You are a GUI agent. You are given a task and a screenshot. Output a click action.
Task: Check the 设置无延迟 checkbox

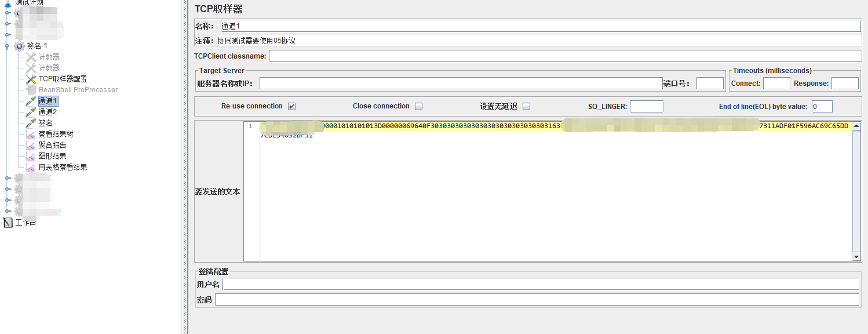click(x=527, y=106)
